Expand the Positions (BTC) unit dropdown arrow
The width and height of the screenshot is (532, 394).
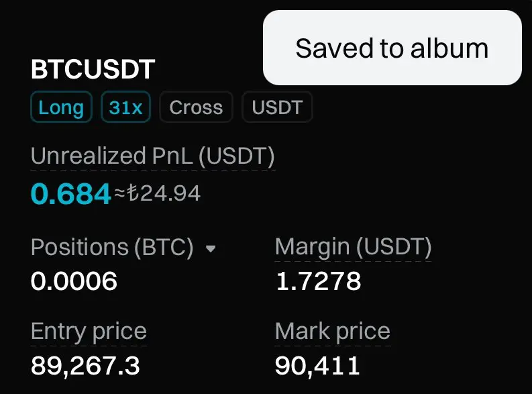[211, 249]
